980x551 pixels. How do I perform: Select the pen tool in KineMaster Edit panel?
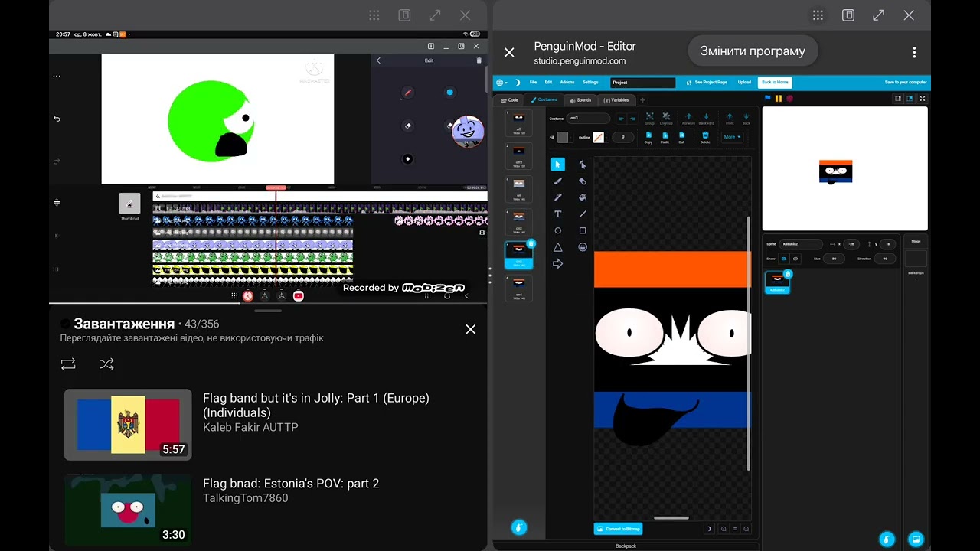408,93
